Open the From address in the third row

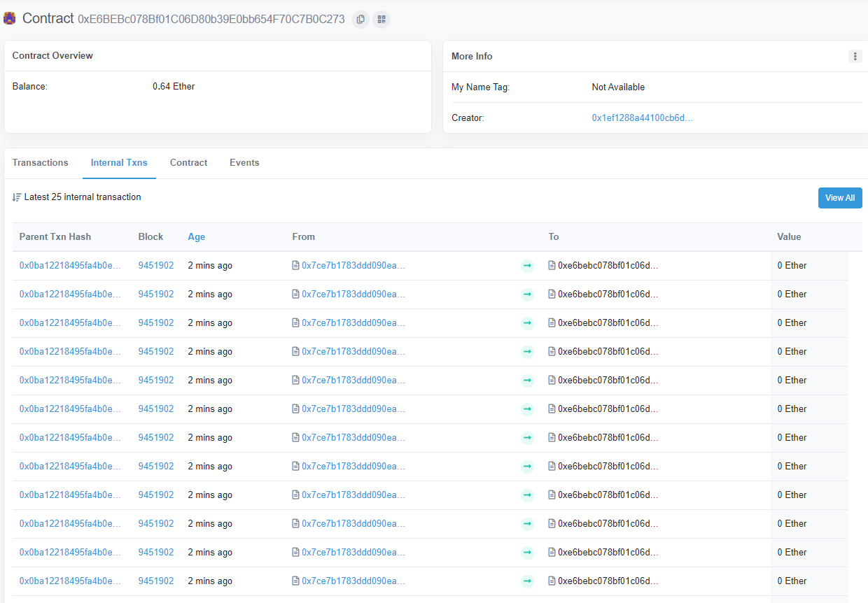pos(353,323)
